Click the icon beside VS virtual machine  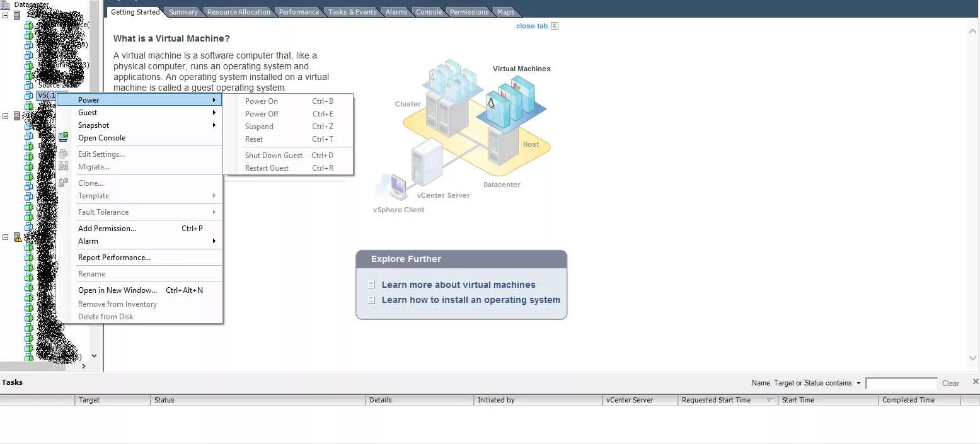(x=29, y=96)
